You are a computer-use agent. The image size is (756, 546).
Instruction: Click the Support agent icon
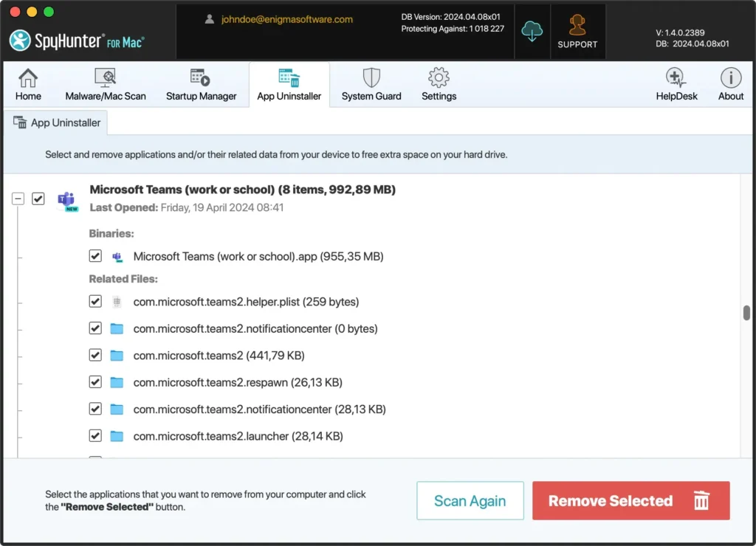(x=577, y=26)
